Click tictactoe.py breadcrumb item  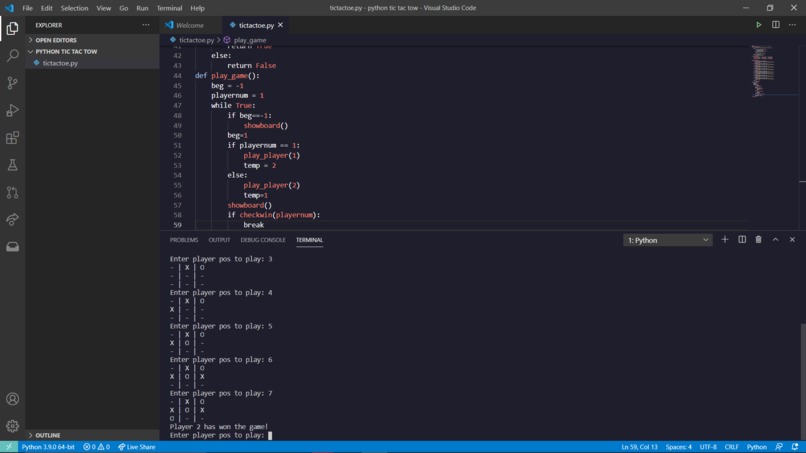coord(196,40)
